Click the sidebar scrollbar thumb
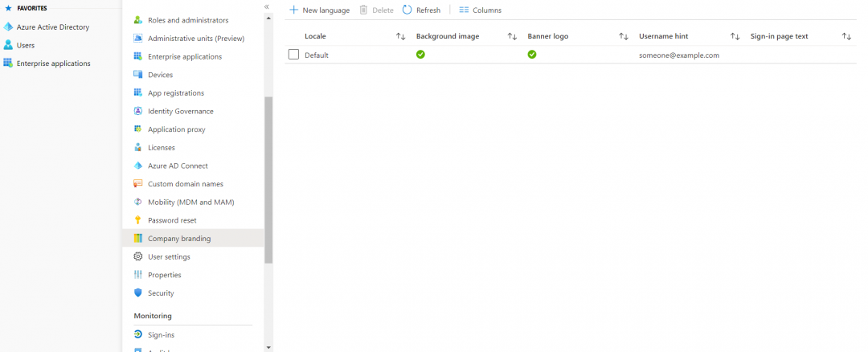 tap(268, 179)
